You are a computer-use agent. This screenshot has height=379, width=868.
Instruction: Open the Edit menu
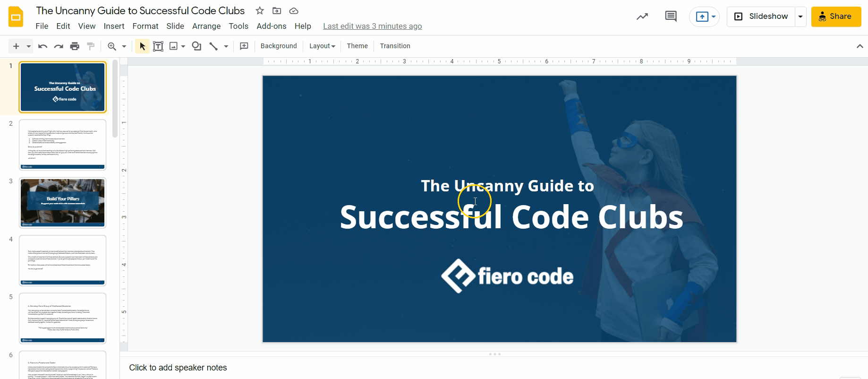pyautogui.click(x=63, y=26)
